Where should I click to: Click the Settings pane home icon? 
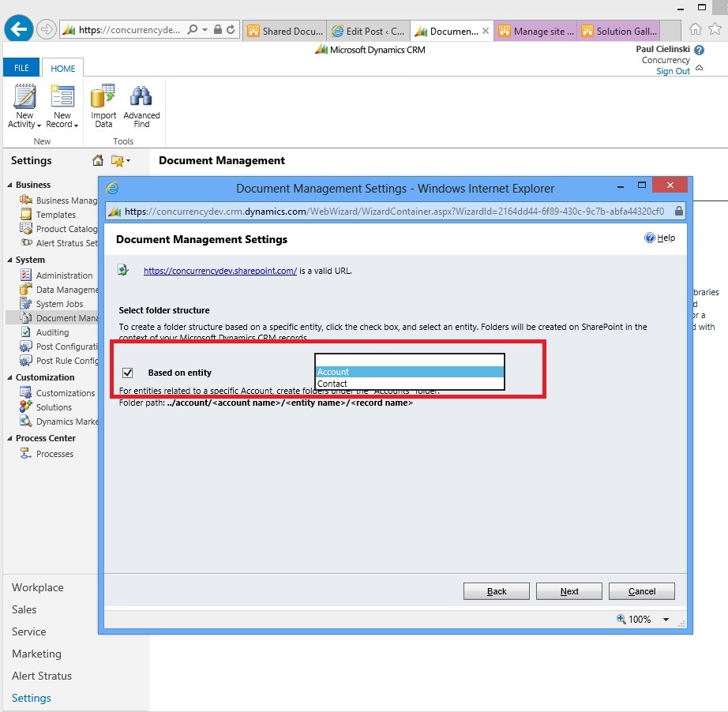(97, 160)
